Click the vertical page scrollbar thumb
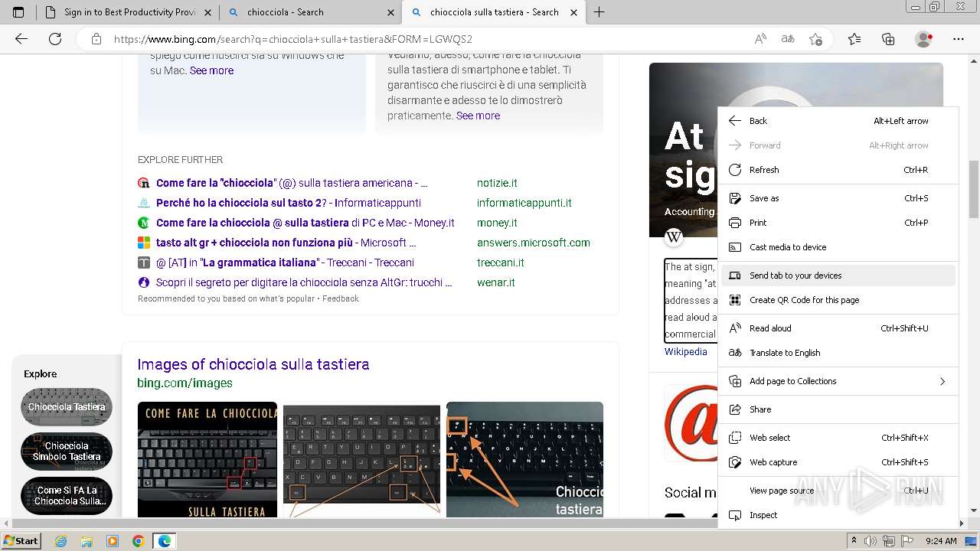Image resolution: width=980 pixels, height=551 pixels. click(973, 189)
